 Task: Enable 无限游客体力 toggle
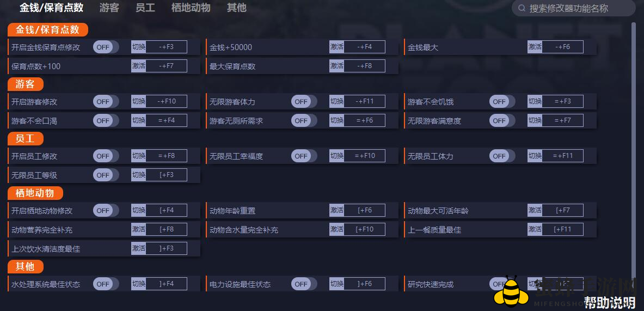point(304,101)
